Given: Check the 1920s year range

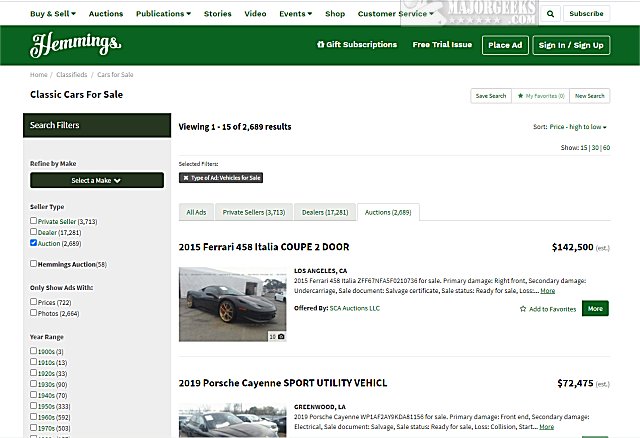Looking at the screenshot, I should point(33,373).
